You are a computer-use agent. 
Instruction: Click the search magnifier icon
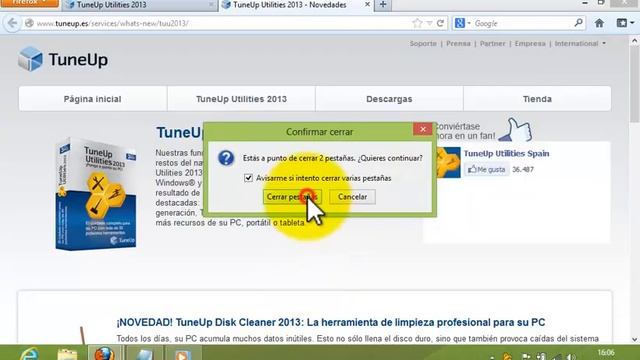click(578, 23)
